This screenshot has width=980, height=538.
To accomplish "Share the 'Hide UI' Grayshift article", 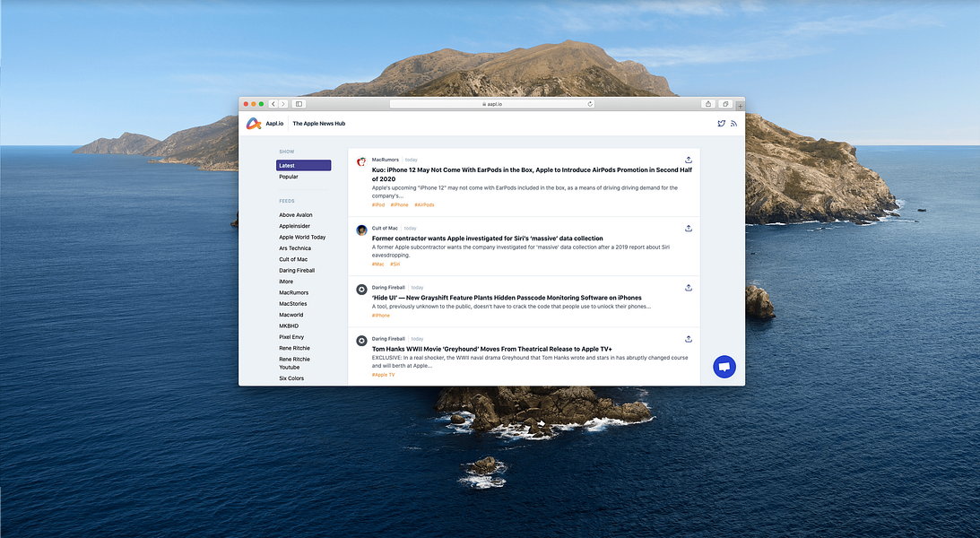I will coord(688,288).
